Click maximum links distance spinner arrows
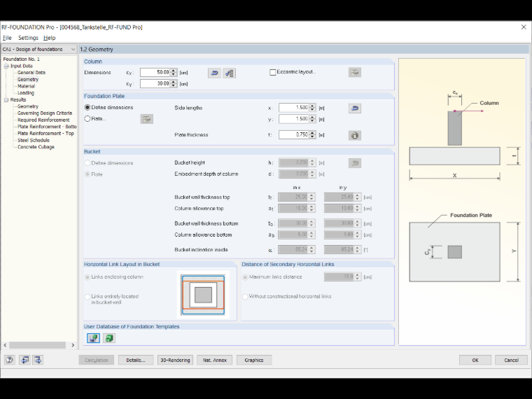This screenshot has height=399, width=532. click(x=357, y=277)
